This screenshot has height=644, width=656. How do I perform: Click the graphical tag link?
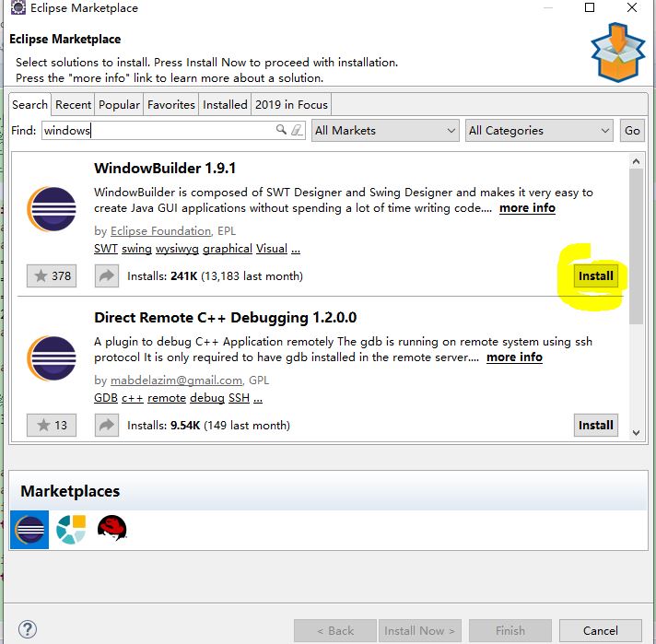(228, 249)
